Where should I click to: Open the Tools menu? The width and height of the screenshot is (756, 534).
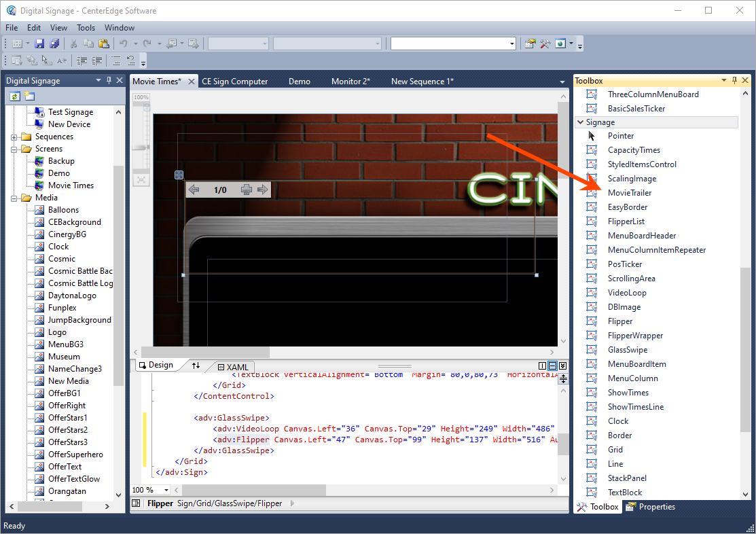86,28
